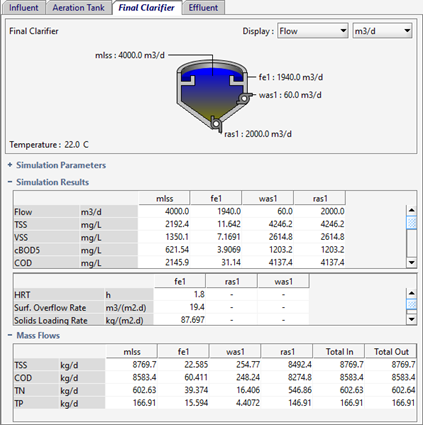The width and height of the screenshot is (423, 425).
Task: Click scroll-up arrow of results table
Action: [x=411, y=210]
